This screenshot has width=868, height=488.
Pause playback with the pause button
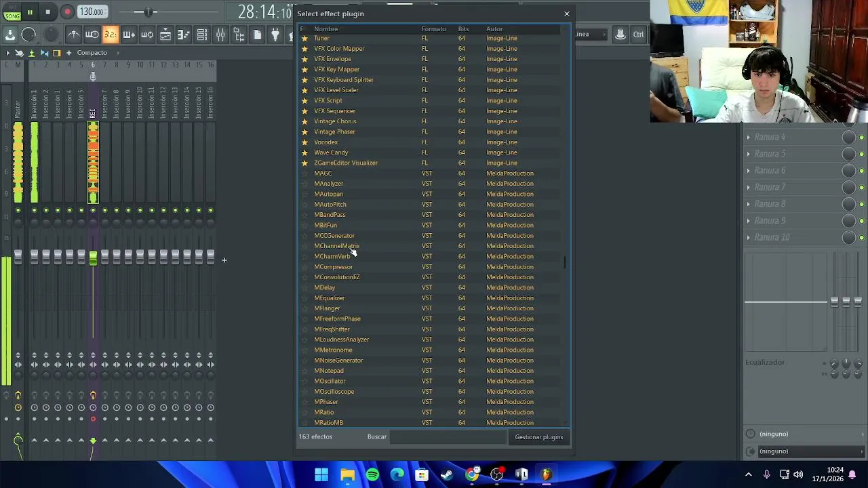pos(30,12)
